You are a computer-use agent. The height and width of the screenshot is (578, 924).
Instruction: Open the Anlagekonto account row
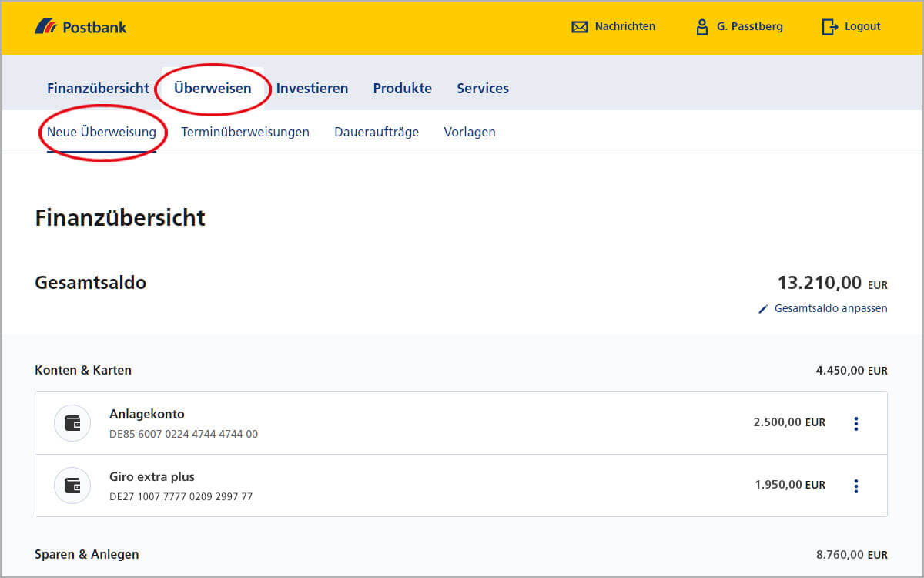(461, 423)
